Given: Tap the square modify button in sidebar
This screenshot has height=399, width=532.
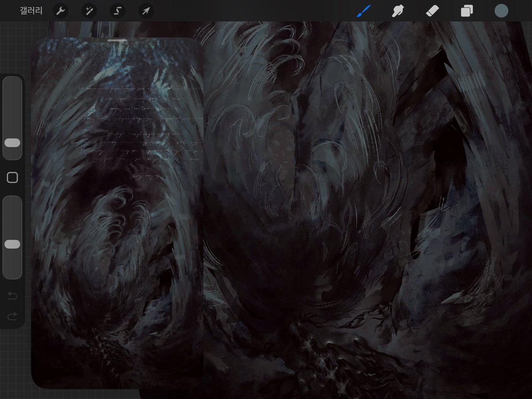Looking at the screenshot, I should click(x=12, y=178).
